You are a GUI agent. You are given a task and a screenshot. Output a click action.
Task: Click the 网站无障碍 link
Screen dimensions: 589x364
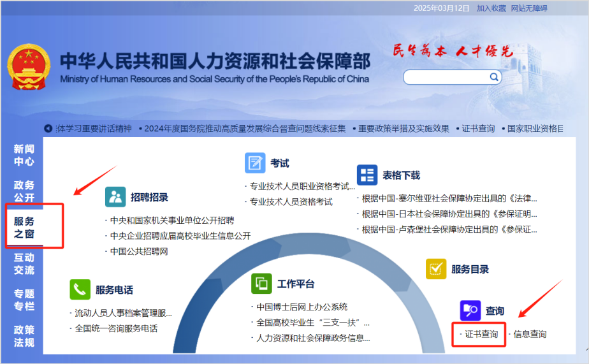529,8
